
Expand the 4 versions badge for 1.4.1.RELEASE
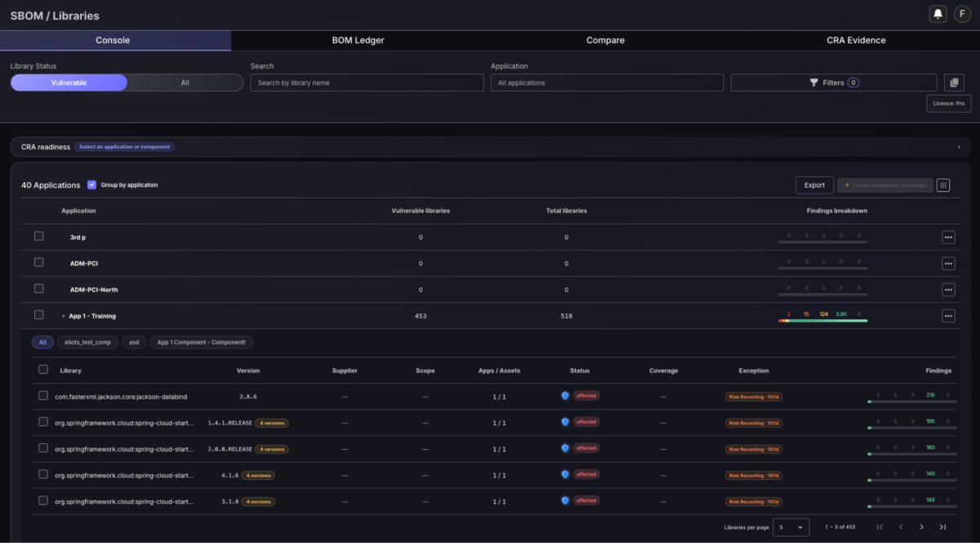[271, 423]
